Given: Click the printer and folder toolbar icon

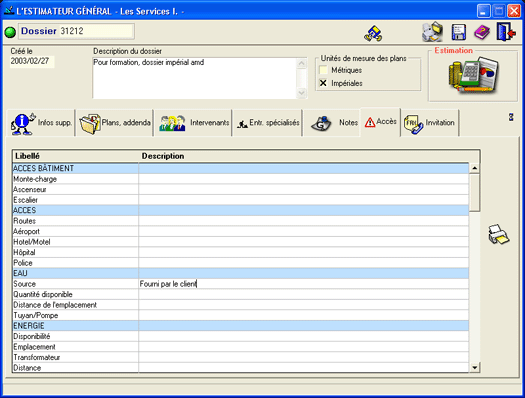Looking at the screenshot, I should [x=432, y=32].
